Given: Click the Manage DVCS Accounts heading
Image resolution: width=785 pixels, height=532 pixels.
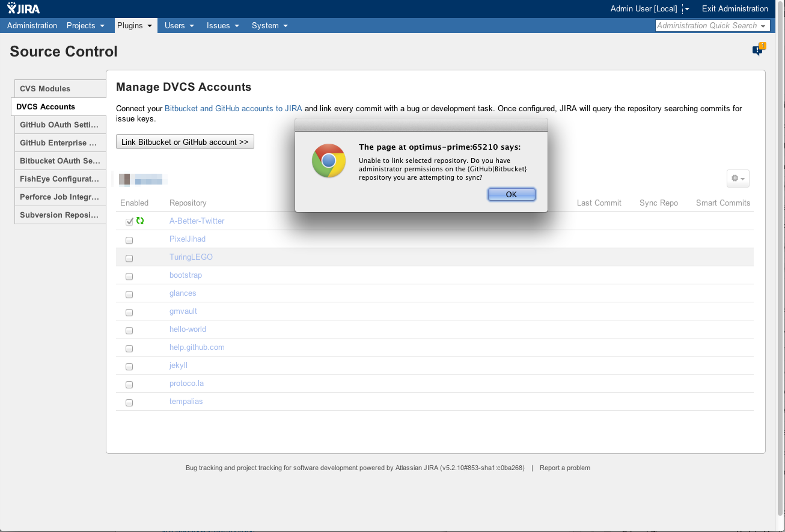Looking at the screenshot, I should (183, 87).
